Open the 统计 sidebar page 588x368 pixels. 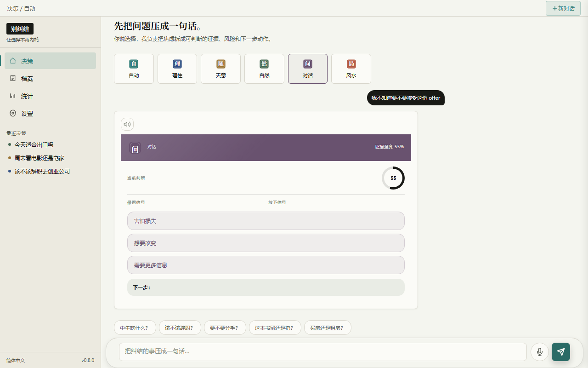(x=50, y=96)
